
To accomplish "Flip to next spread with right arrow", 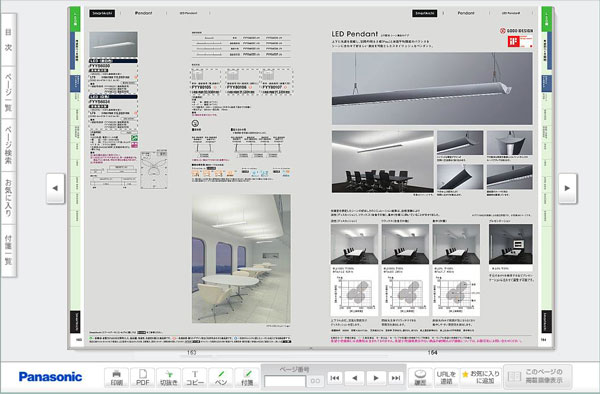I will tap(567, 188).
